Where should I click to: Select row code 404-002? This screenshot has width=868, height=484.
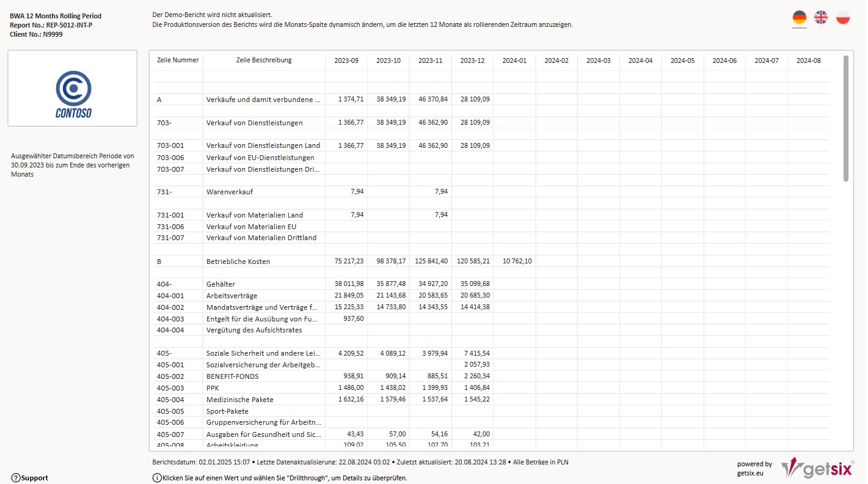click(x=170, y=307)
